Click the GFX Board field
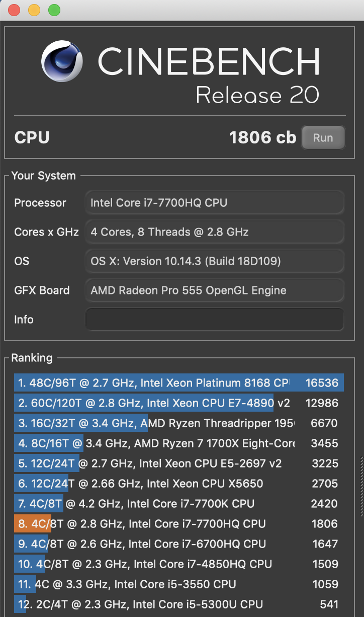Image resolution: width=364 pixels, height=617 pixels. 214,290
